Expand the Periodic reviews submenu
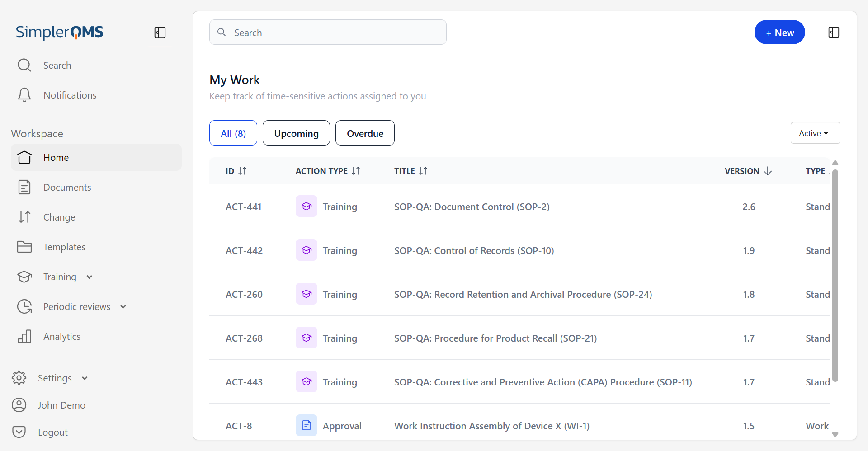The width and height of the screenshot is (868, 451). pos(123,307)
